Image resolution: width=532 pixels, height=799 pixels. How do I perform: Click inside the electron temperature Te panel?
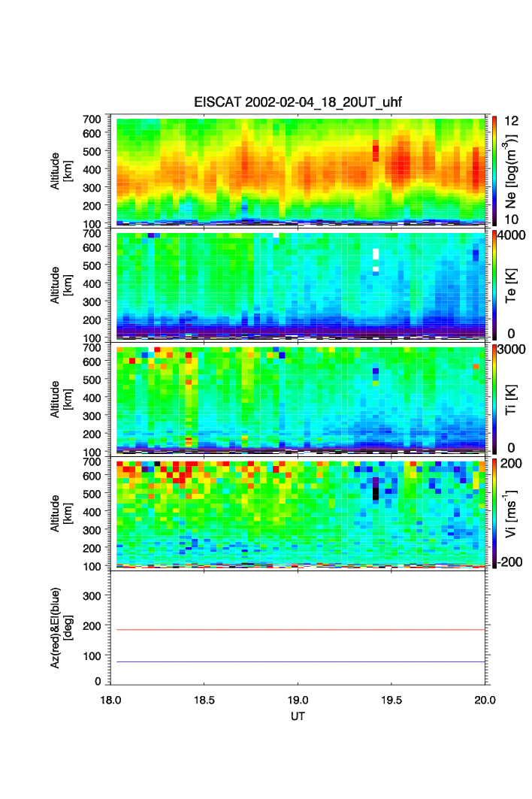click(225, 286)
